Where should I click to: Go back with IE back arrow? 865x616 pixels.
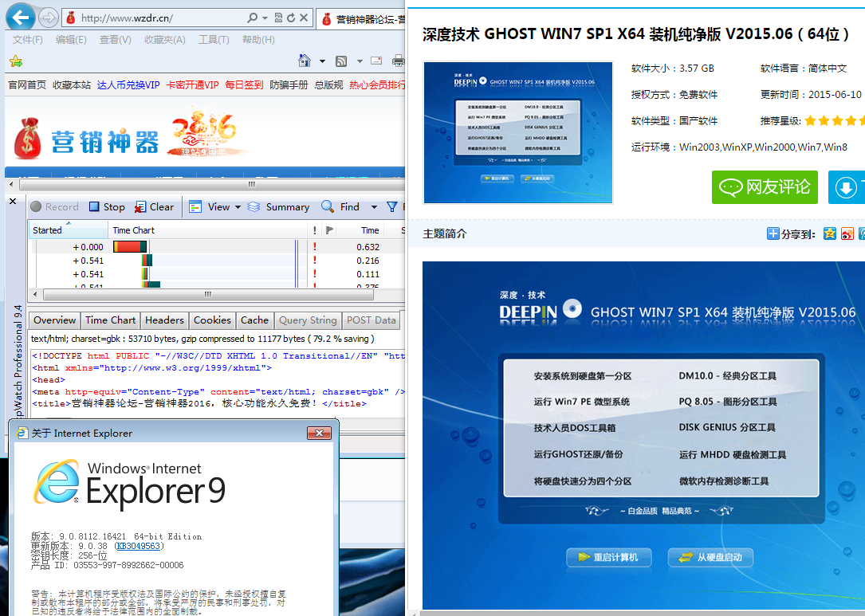tap(20, 17)
